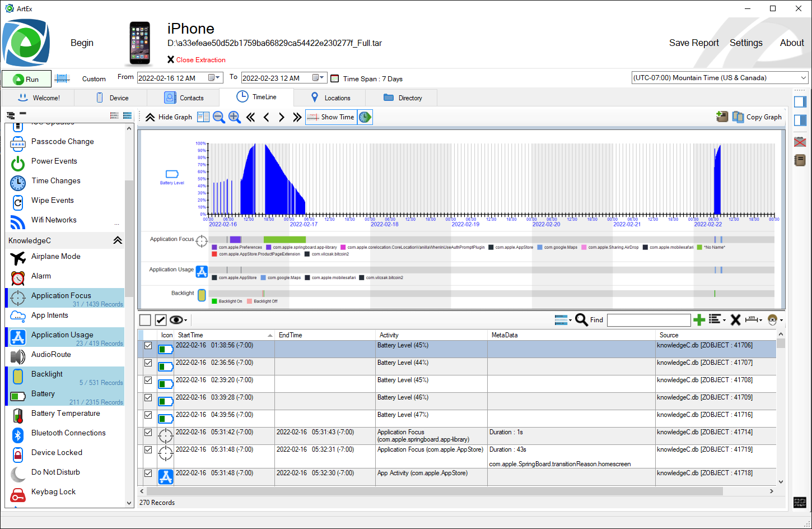The image size is (812, 529).
Task: Open the To date dropdown
Action: 318,78
